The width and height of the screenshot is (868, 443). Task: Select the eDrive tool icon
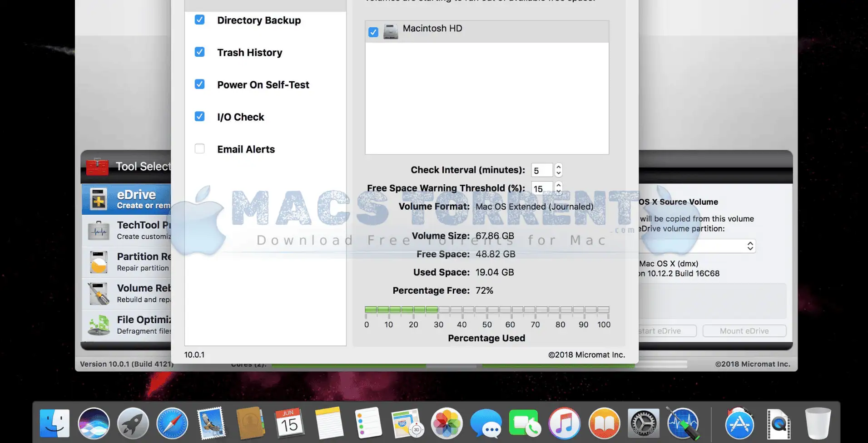click(x=99, y=199)
